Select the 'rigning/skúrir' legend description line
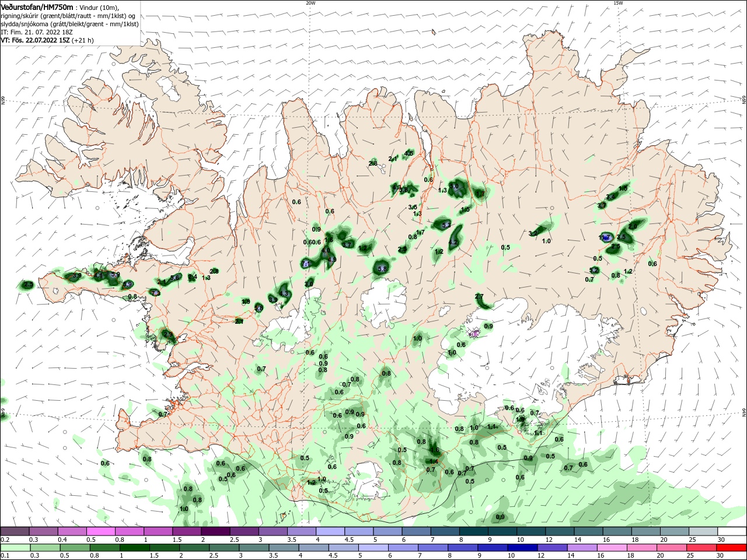Image resolution: width=747 pixels, height=560 pixels. pyautogui.click(x=68, y=16)
